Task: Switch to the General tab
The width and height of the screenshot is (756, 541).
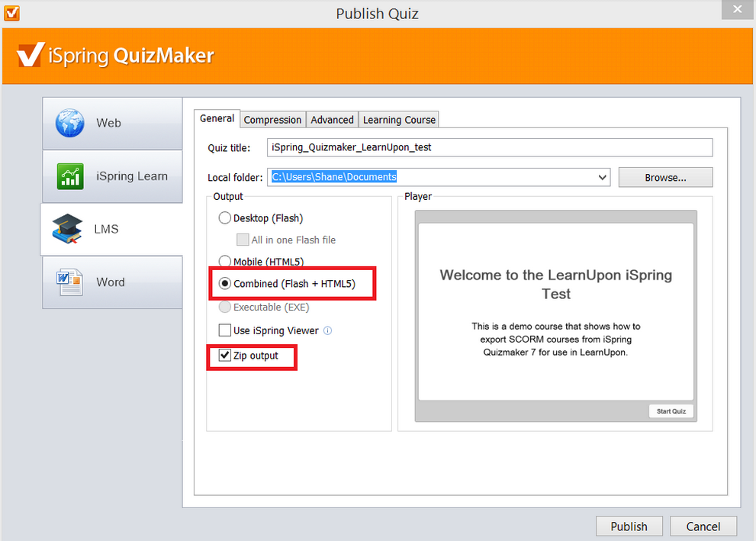Action: (217, 118)
